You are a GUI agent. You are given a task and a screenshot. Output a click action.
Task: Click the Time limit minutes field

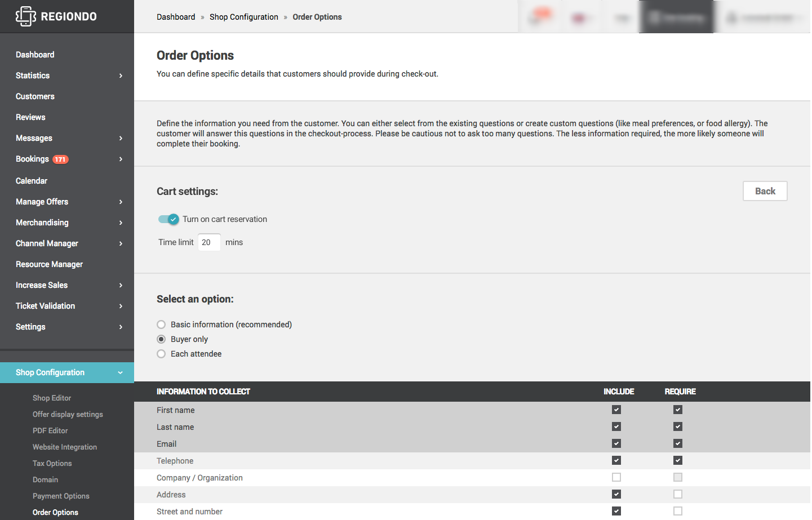tap(209, 242)
